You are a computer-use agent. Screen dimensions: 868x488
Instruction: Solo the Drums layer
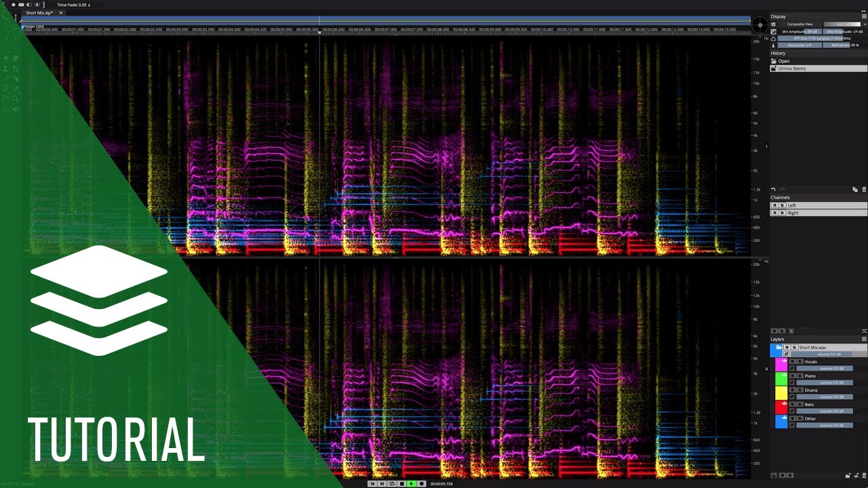tap(800, 390)
